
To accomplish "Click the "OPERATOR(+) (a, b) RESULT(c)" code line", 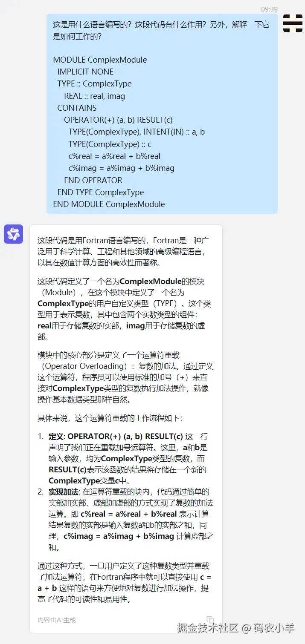I will click(x=118, y=120).
